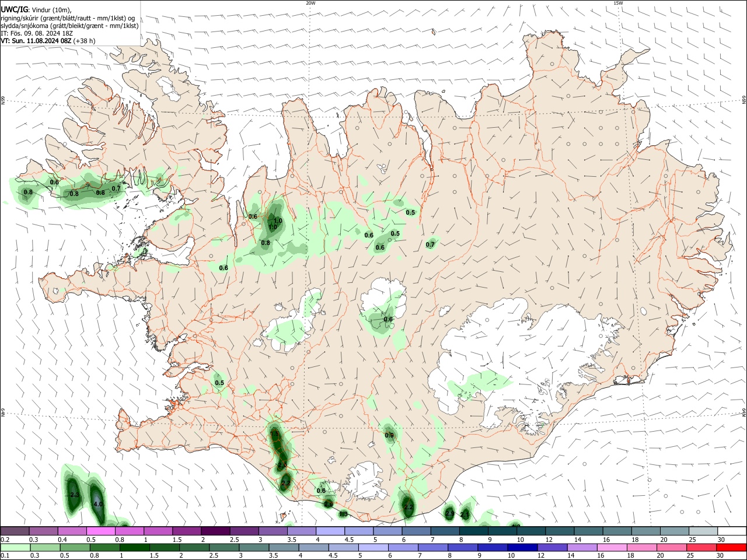Image resolution: width=747 pixels, height=560 pixels.
Task: Pick the dark mauve 0.2 snow legend swatch
Action: (15, 531)
